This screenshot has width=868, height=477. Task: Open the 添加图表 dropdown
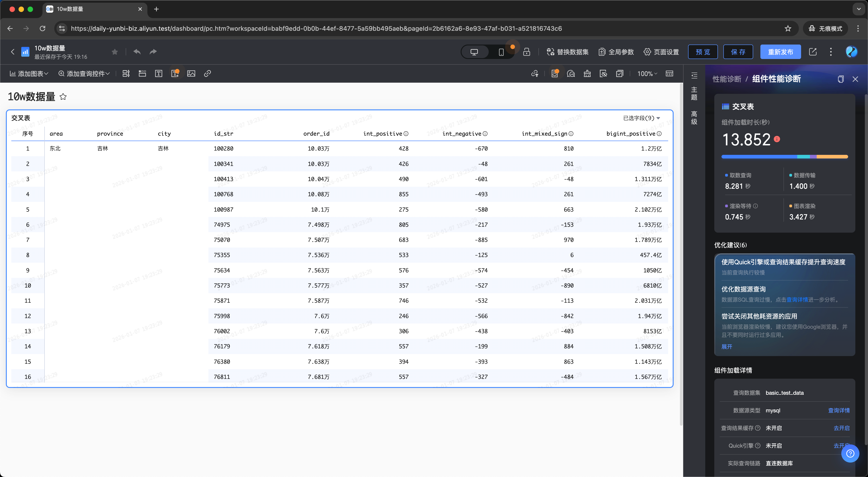(x=29, y=73)
